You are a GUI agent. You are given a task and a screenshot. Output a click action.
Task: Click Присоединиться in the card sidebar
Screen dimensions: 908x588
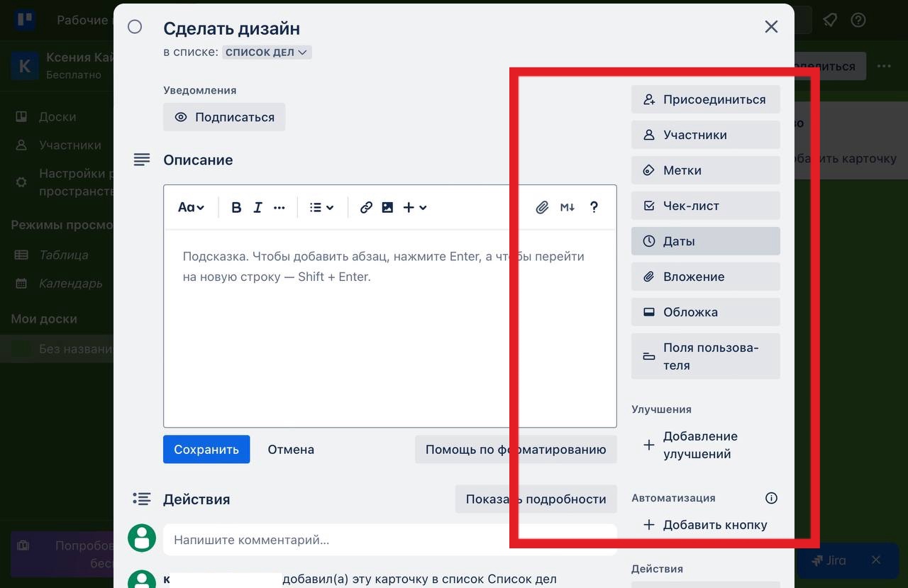(706, 99)
